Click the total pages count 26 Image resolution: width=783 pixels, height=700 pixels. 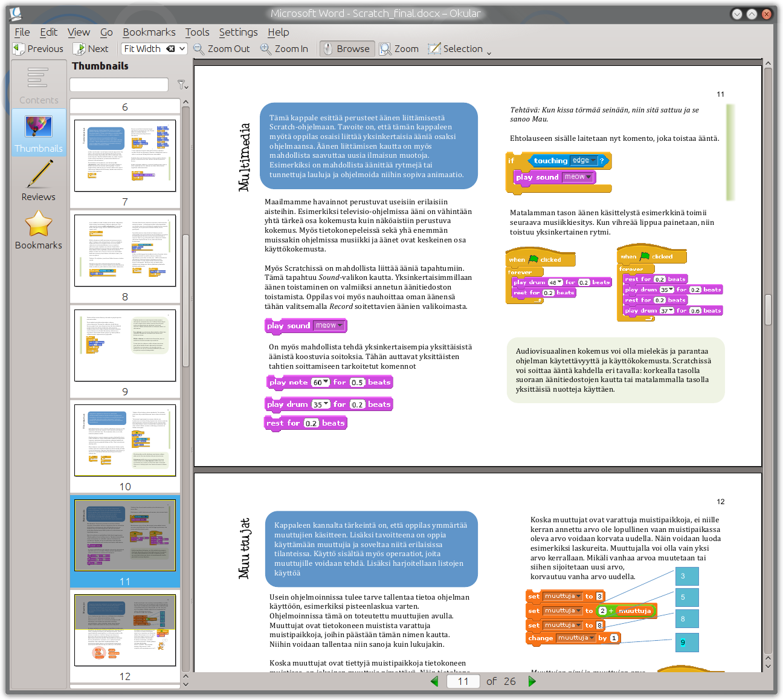[510, 681]
